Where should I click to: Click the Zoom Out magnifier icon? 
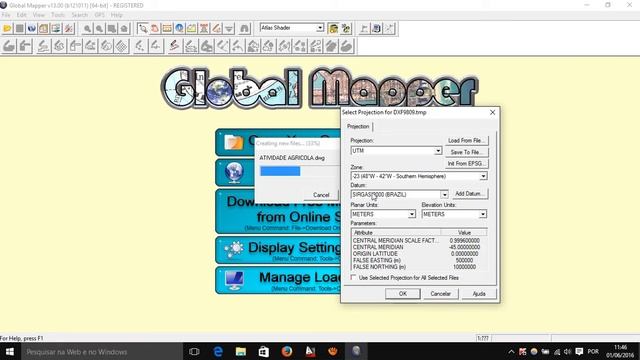pos(99,29)
